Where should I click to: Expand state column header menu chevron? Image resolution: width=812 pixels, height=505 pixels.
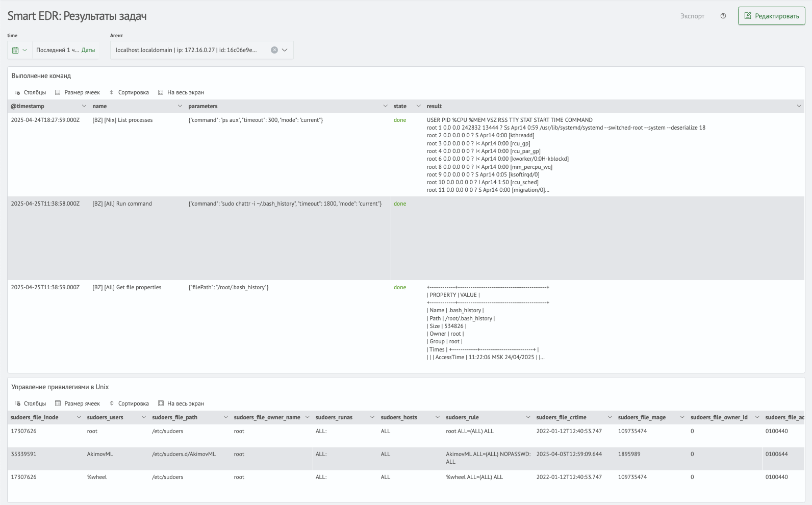[x=418, y=106]
